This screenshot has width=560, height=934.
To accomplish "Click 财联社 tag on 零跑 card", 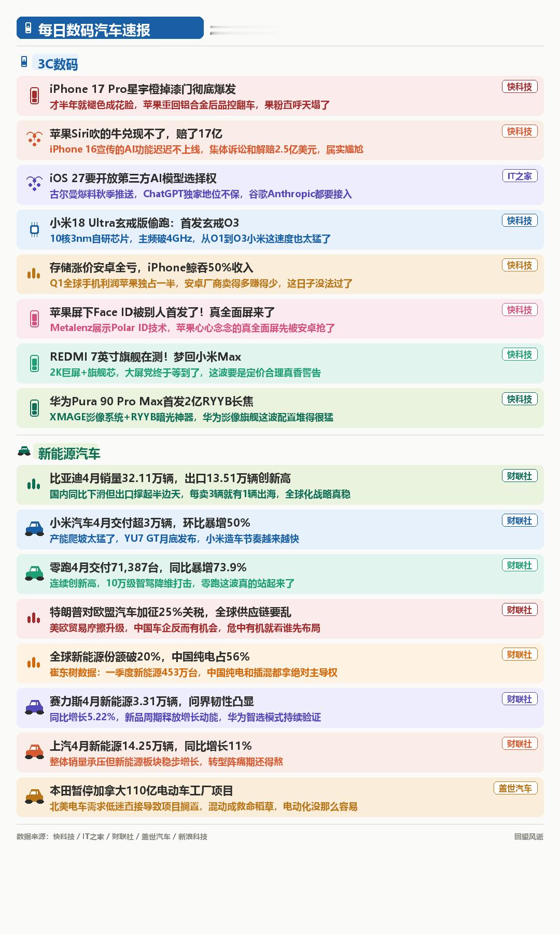I will click(x=520, y=565).
